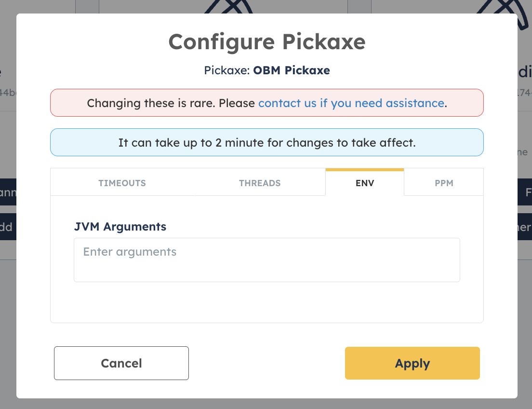
Task: Switch to the TIMEOUTS tab
Action: (122, 183)
